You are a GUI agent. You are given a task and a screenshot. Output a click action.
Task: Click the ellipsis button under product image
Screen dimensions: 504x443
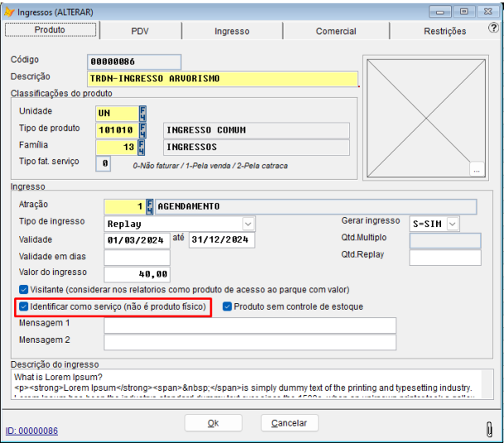[x=476, y=169]
